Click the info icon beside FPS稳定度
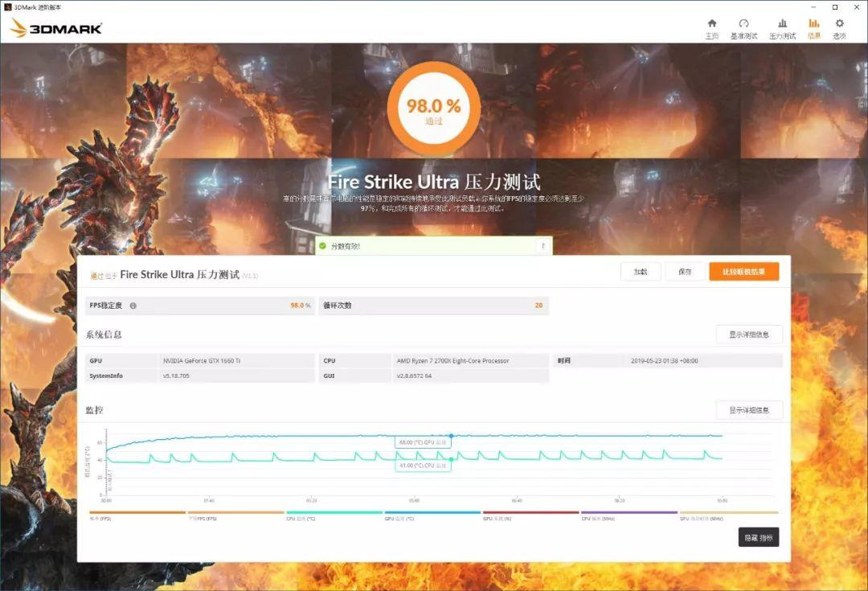 tap(133, 306)
